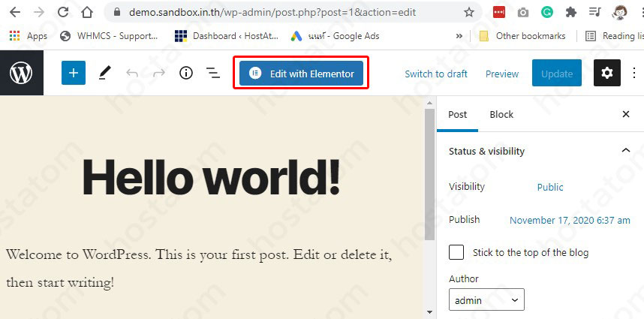The image size is (644, 319).
Task: Click the Welcome to WordPress paragraph
Action: pos(199,269)
